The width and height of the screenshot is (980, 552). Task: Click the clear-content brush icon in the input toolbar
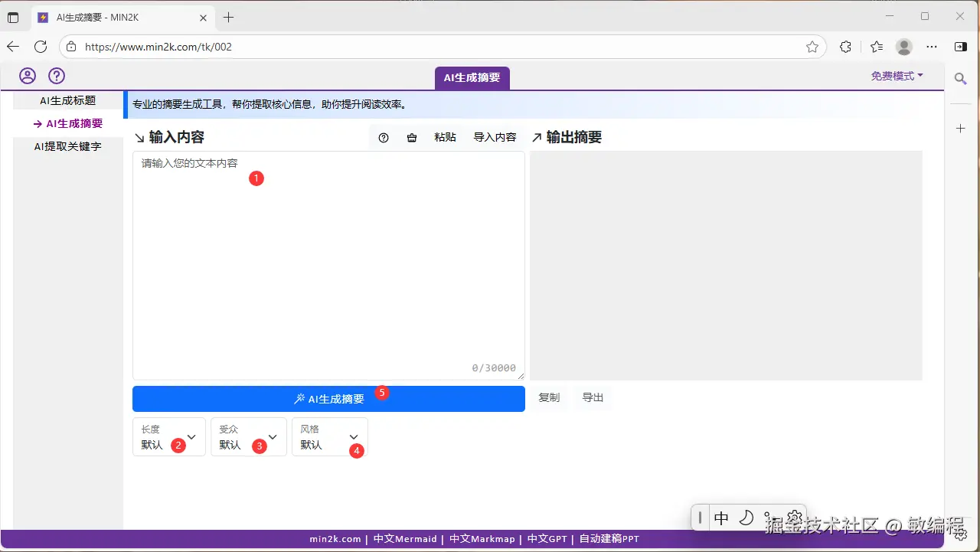click(412, 137)
